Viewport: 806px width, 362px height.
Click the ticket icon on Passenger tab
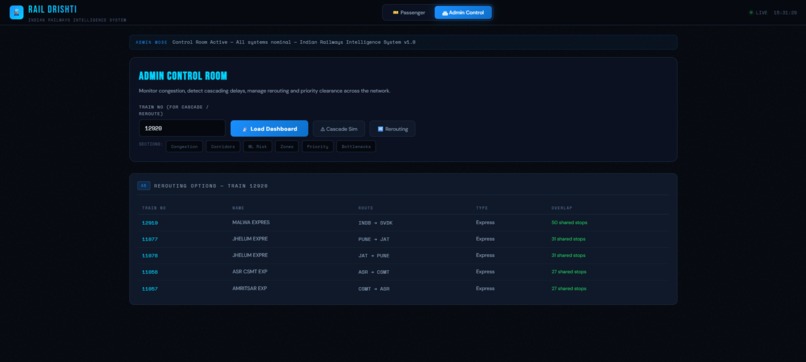(x=396, y=12)
